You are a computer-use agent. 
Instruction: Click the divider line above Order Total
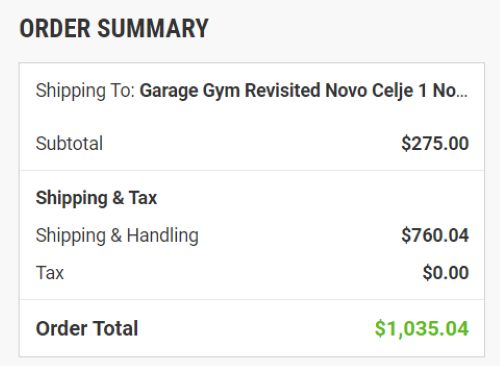[252, 299]
